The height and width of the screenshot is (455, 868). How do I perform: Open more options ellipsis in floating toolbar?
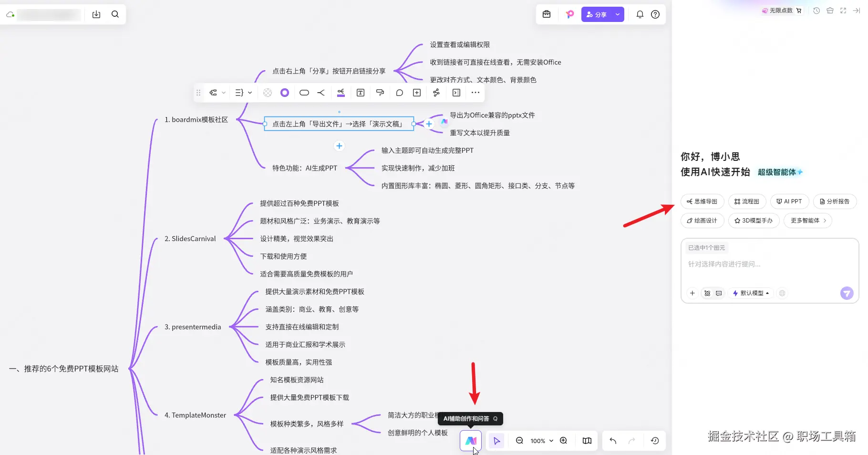click(x=475, y=93)
